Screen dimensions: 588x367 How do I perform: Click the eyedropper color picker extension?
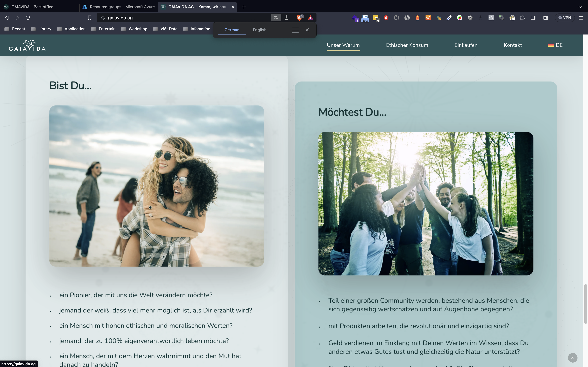[x=449, y=18]
